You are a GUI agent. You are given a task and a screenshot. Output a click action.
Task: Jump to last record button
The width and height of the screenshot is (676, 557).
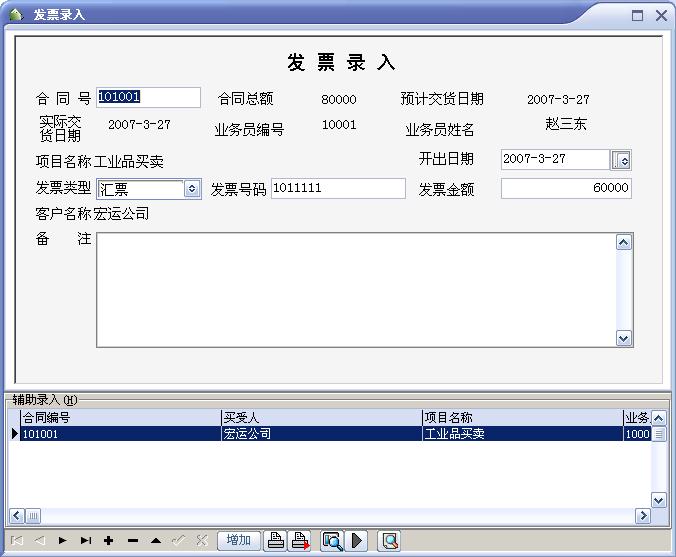point(86,540)
